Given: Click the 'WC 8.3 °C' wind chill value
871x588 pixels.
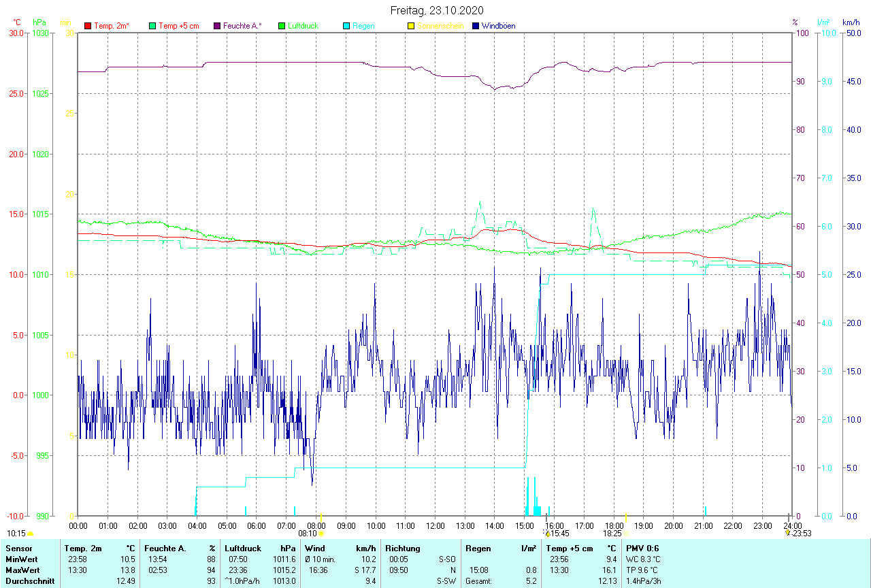Looking at the screenshot, I should point(642,559).
